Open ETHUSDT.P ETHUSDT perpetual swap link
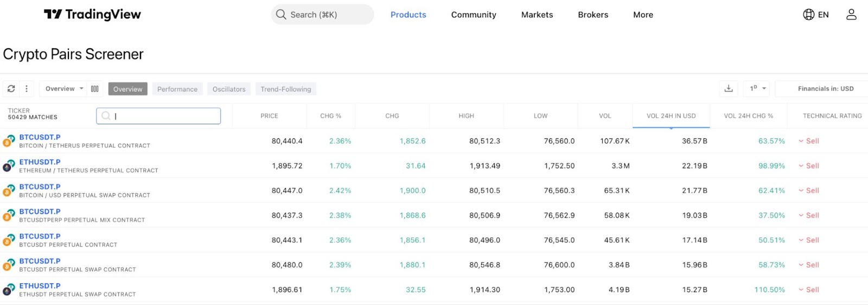Image resolution: width=868 pixels, height=305 pixels. tap(40, 286)
